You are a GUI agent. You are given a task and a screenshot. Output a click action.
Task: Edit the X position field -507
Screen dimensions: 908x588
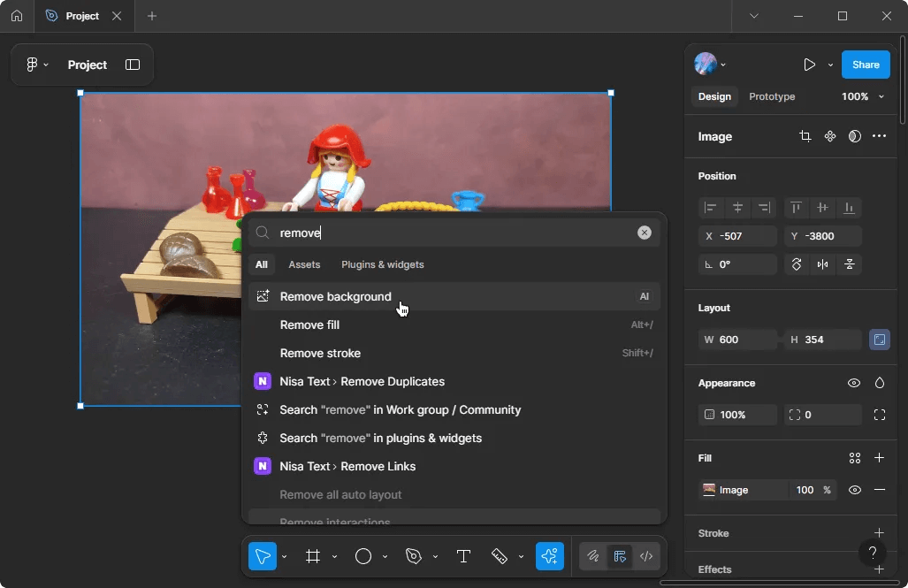click(737, 236)
